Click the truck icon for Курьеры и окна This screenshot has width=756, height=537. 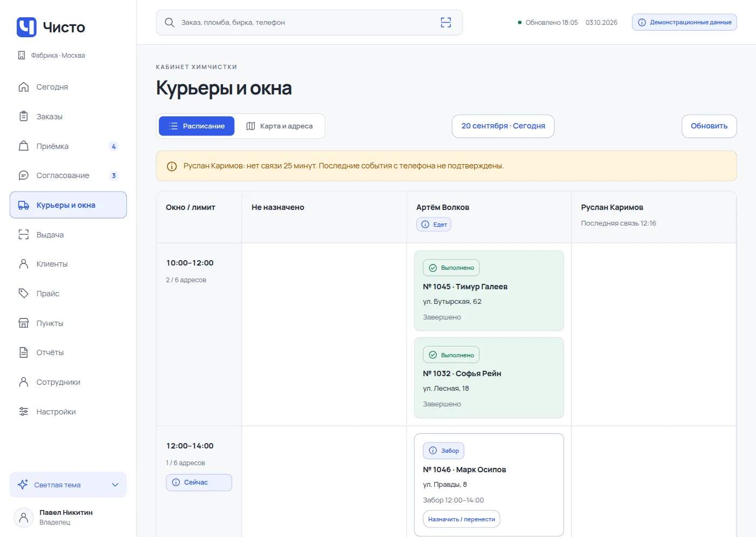tap(23, 205)
